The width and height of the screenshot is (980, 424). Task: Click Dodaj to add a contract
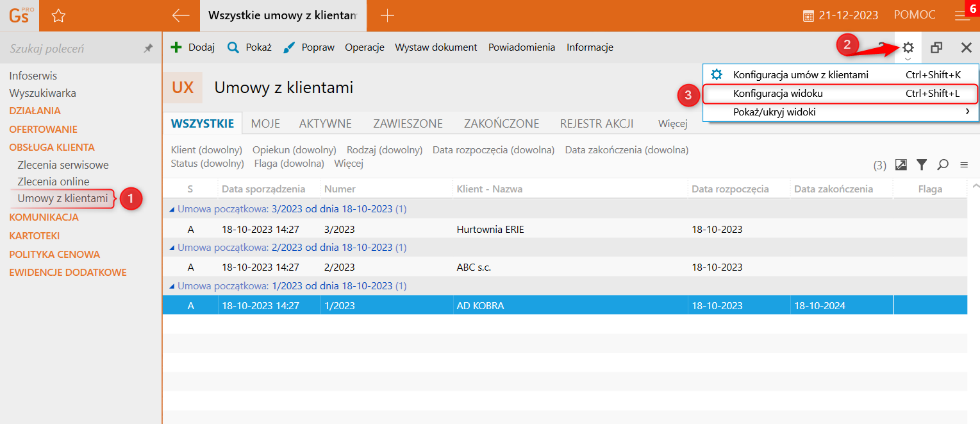[x=192, y=47]
